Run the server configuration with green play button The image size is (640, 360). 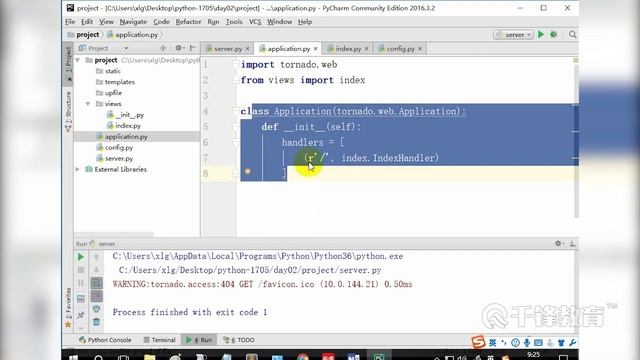pos(541,35)
